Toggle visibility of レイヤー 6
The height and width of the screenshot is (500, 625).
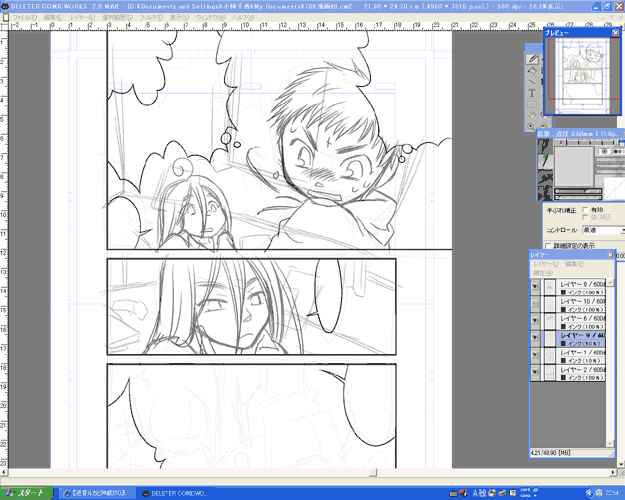point(535,321)
